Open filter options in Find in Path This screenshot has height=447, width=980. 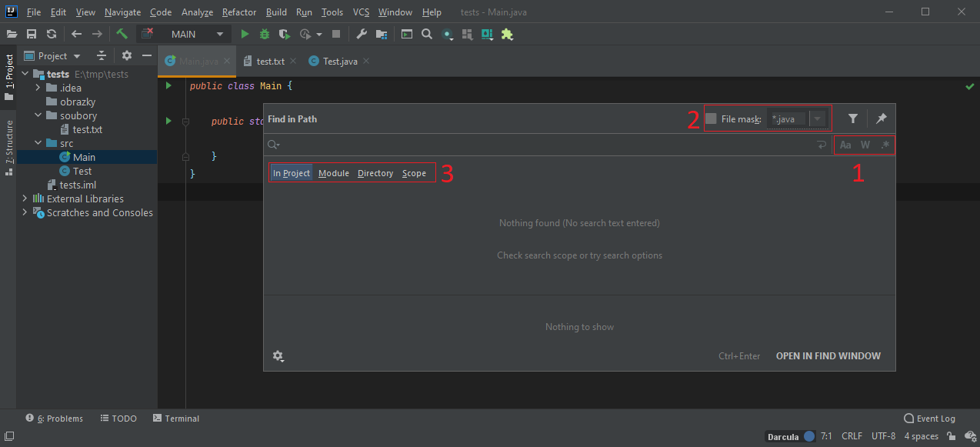tap(853, 118)
